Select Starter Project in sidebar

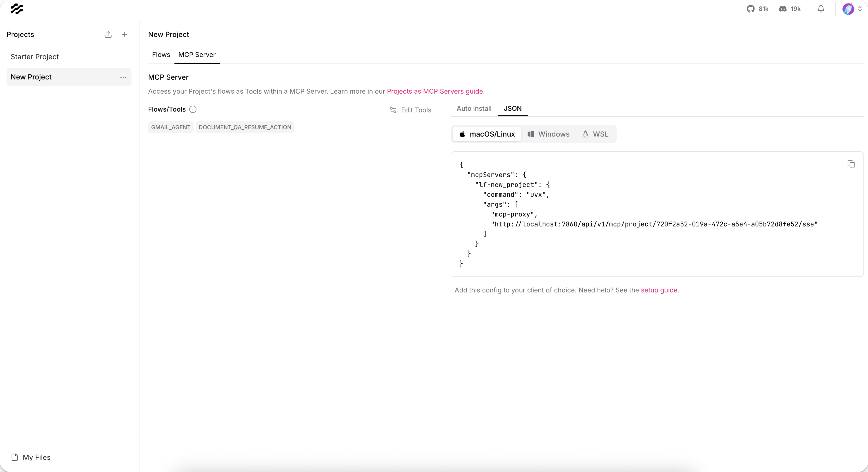(35, 57)
